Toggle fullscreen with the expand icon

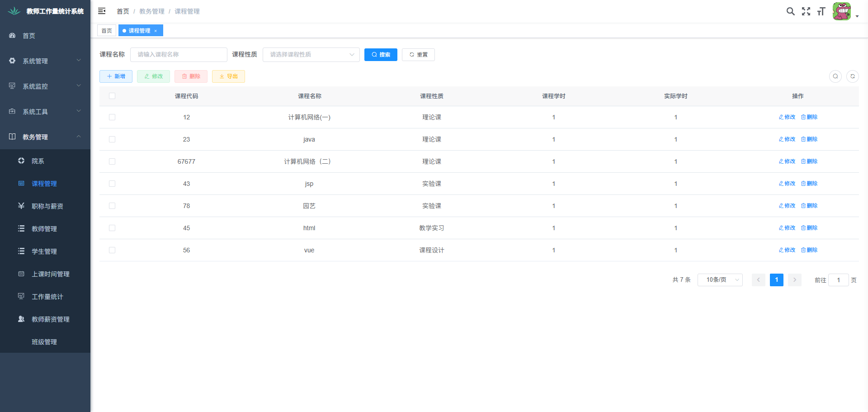(x=806, y=11)
